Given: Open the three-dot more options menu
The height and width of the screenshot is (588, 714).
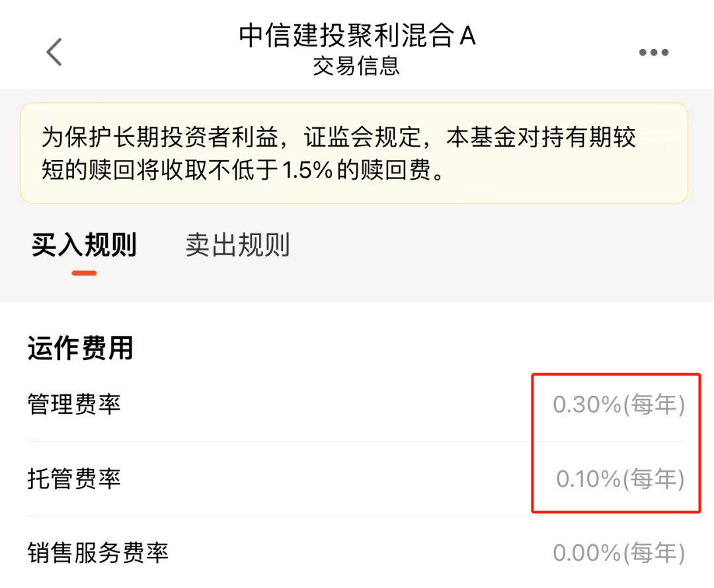Looking at the screenshot, I should click(654, 52).
